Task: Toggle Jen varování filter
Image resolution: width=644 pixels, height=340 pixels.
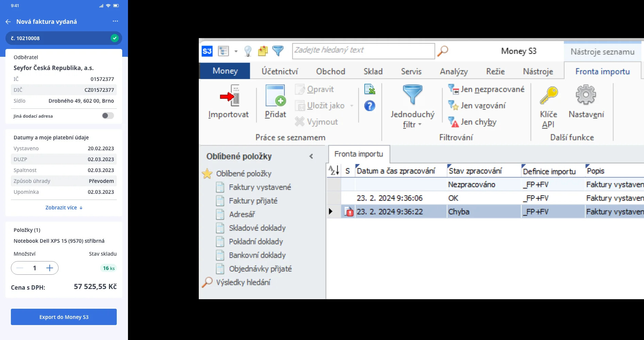Action: [477, 105]
